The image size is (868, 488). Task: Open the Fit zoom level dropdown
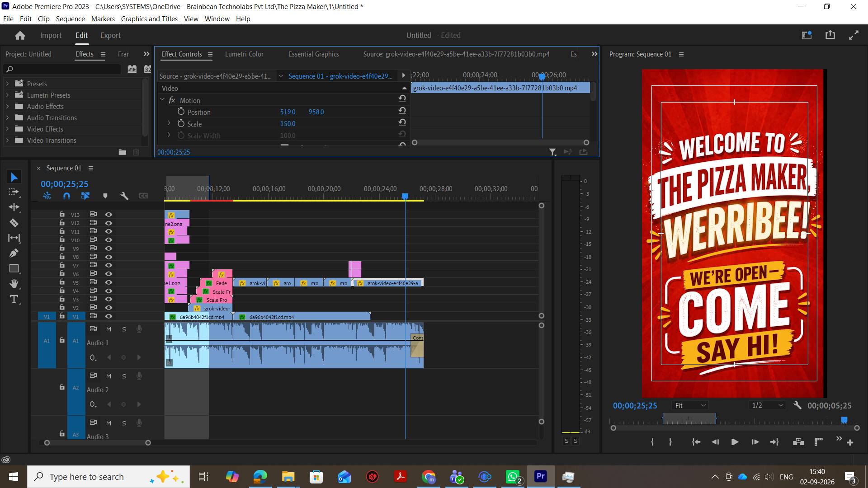(689, 405)
